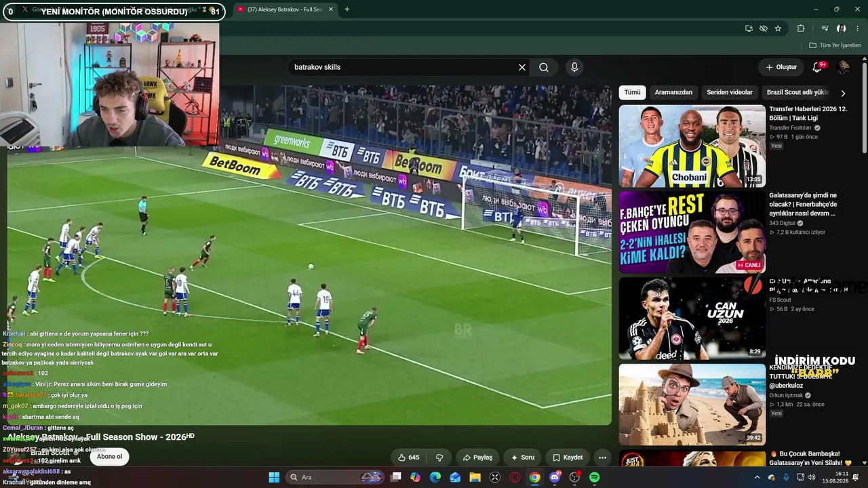Open the Orkun Işıtmak channel link
The image size is (868, 488).
785,395
